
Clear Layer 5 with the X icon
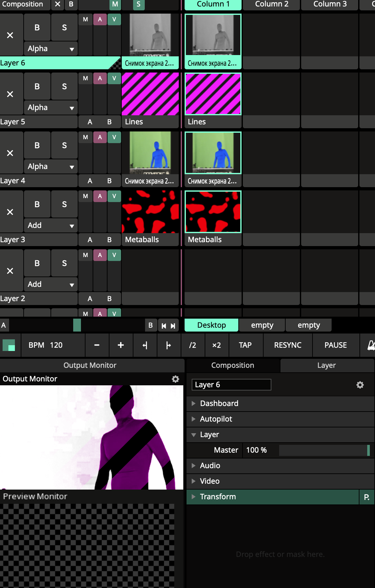click(x=10, y=94)
